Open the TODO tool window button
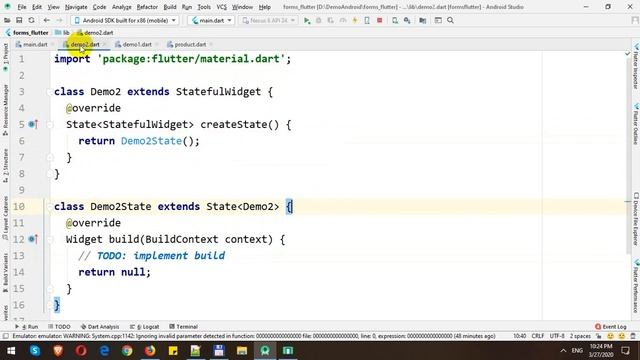 [59, 327]
